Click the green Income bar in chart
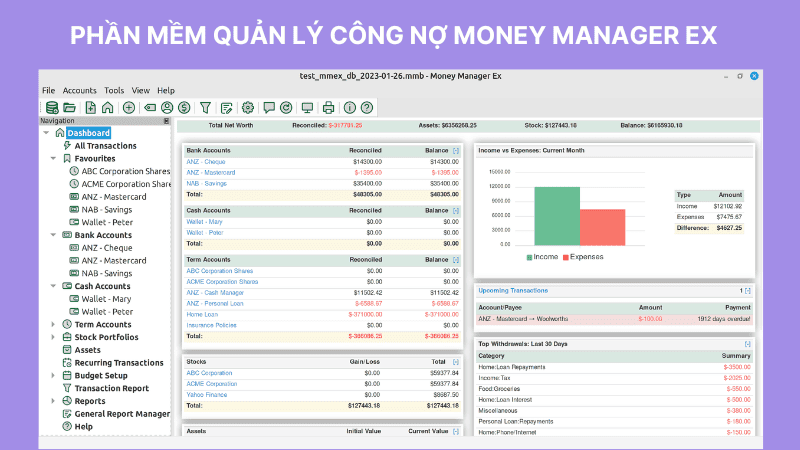The width and height of the screenshot is (800, 450). click(557, 216)
